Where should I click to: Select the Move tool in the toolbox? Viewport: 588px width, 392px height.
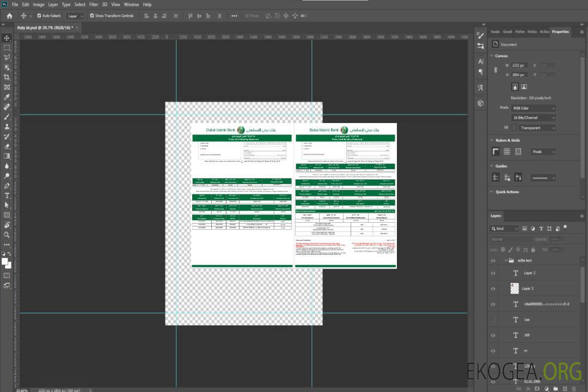point(7,38)
